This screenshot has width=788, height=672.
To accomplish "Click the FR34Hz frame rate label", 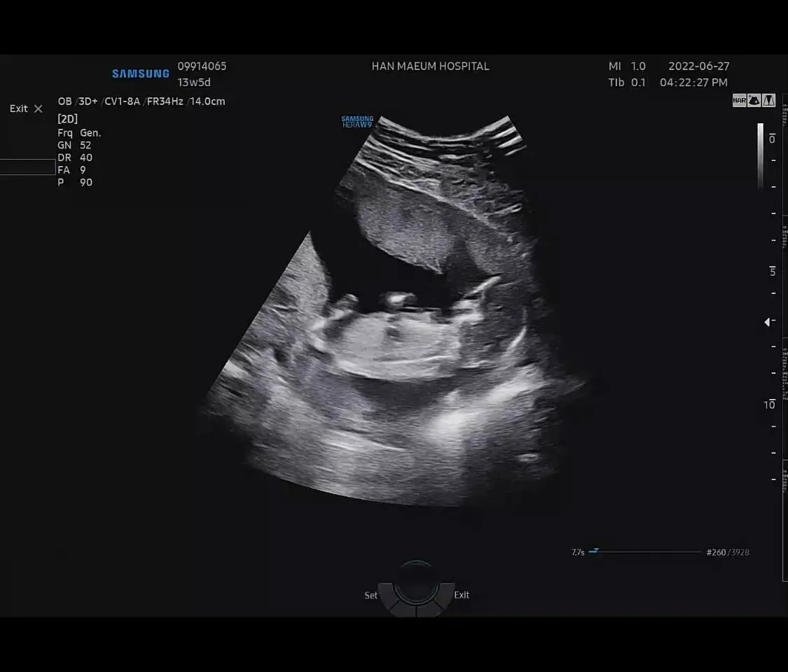I will (x=165, y=101).
